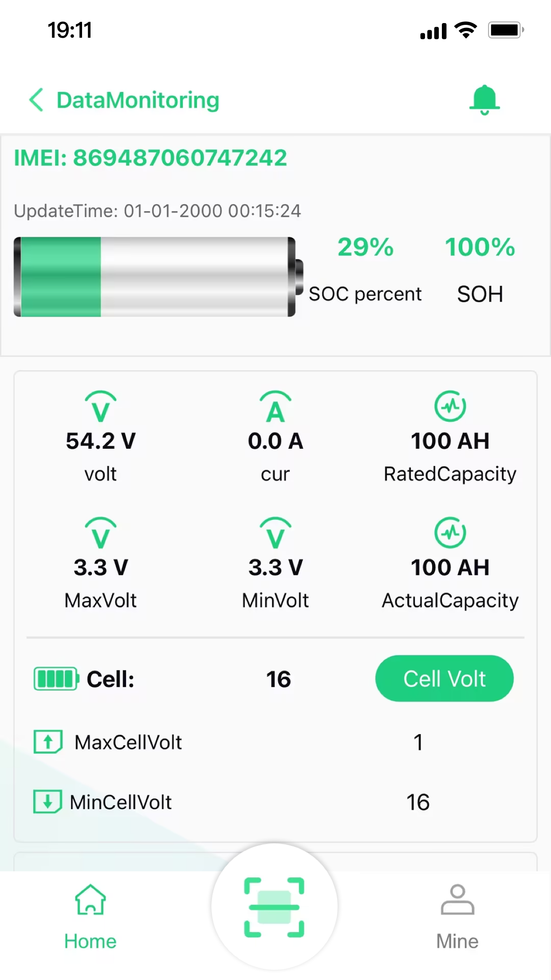The width and height of the screenshot is (551, 980).
Task: Tap the ammeter icon above 0.0 A
Action: tap(275, 406)
